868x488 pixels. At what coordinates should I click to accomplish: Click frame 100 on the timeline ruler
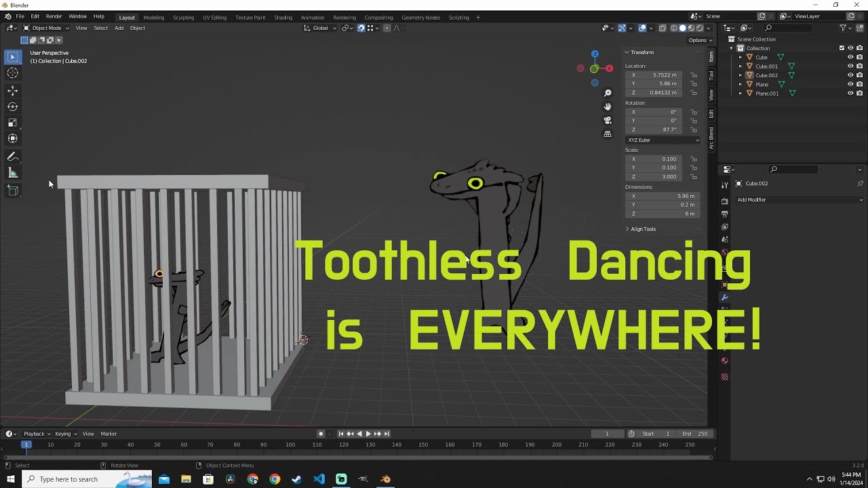[290, 445]
